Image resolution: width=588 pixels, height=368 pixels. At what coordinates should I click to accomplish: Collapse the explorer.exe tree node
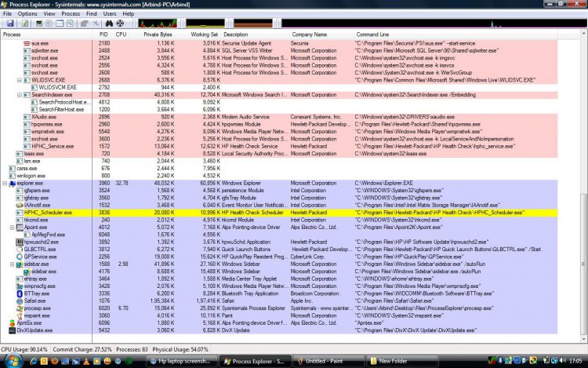[x=5, y=183]
